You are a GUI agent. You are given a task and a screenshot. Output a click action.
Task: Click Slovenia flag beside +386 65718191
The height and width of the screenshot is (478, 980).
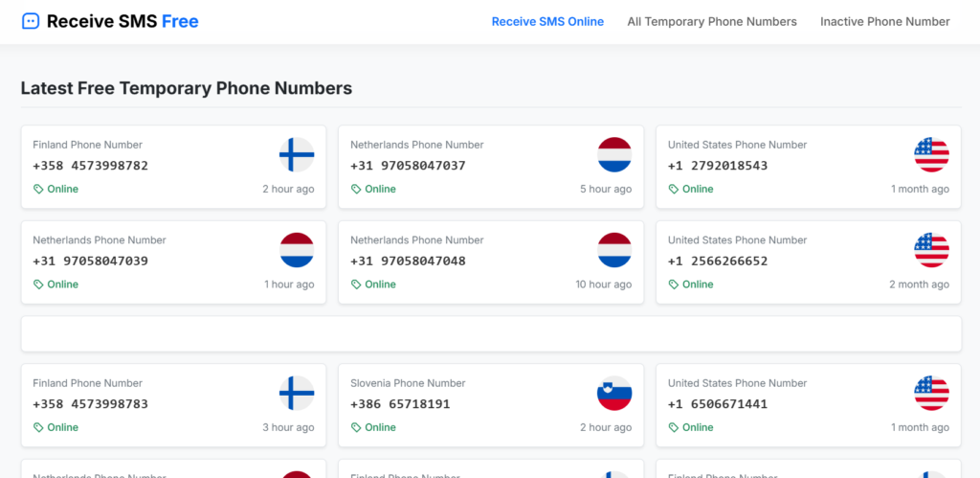pos(614,393)
